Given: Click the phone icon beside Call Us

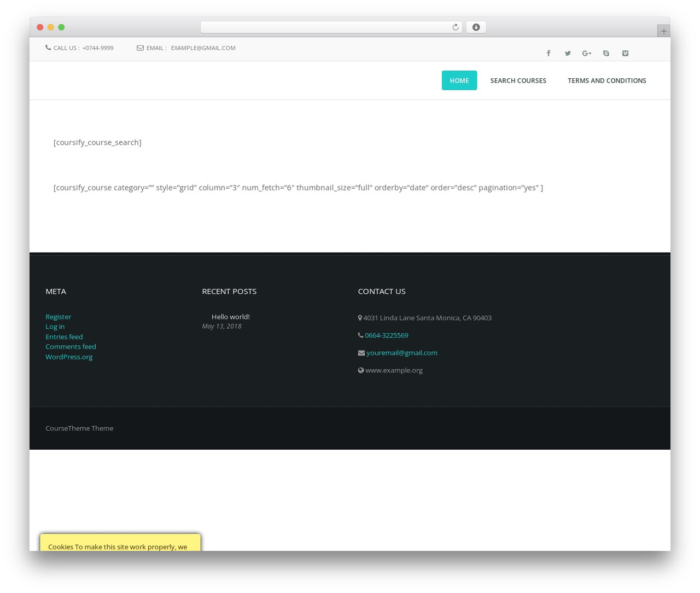Looking at the screenshot, I should pos(48,48).
